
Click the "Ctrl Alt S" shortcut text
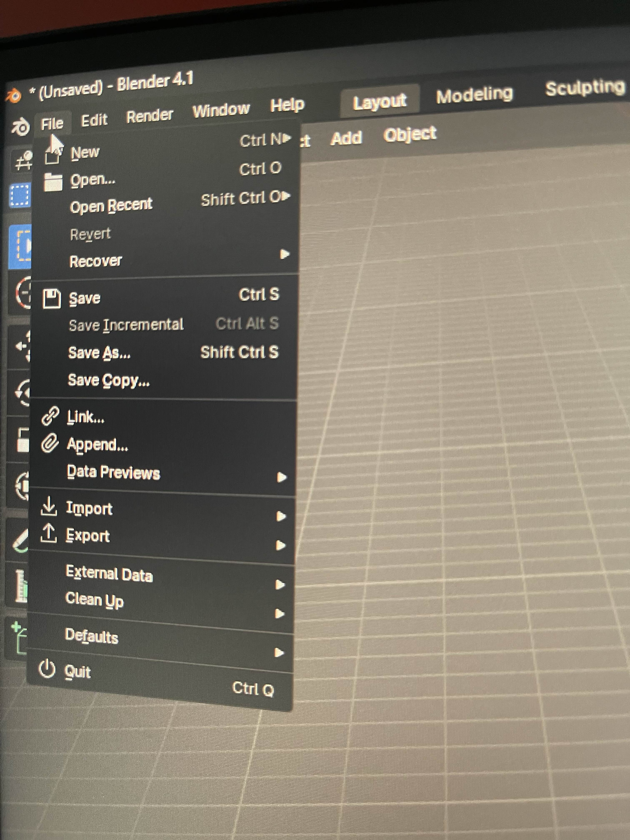[247, 323]
